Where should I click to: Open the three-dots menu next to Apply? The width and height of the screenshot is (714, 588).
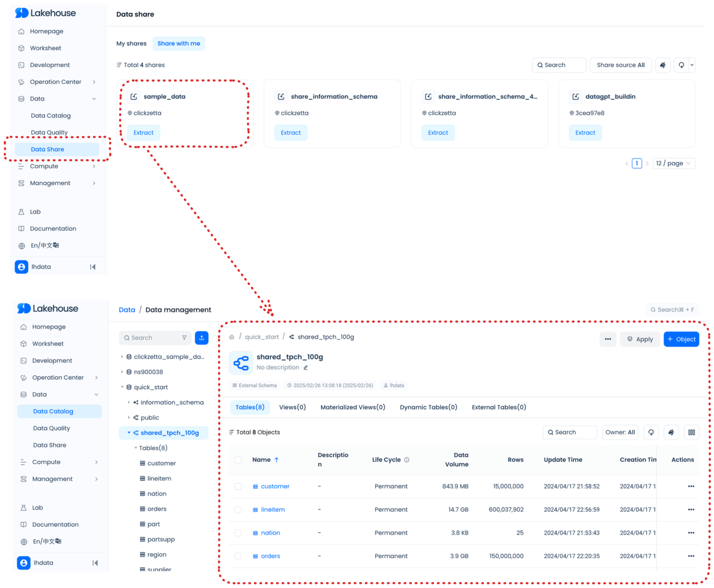[x=608, y=339]
